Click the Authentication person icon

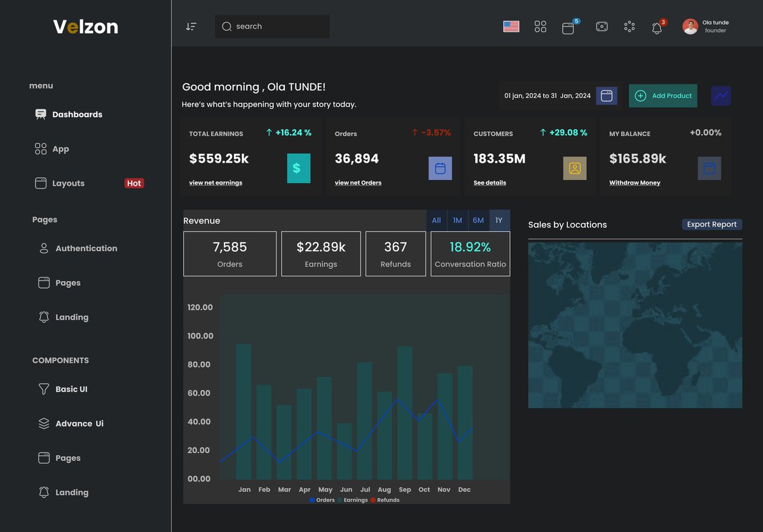pyautogui.click(x=44, y=249)
